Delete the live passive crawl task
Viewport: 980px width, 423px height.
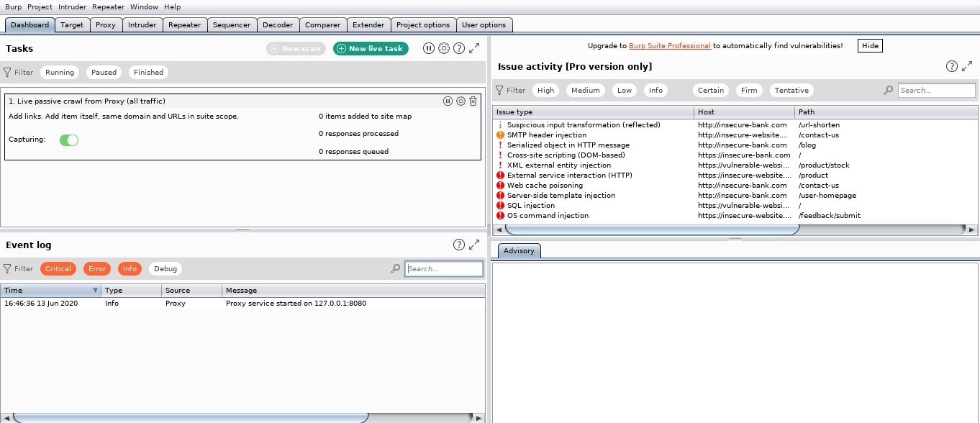[x=473, y=101]
